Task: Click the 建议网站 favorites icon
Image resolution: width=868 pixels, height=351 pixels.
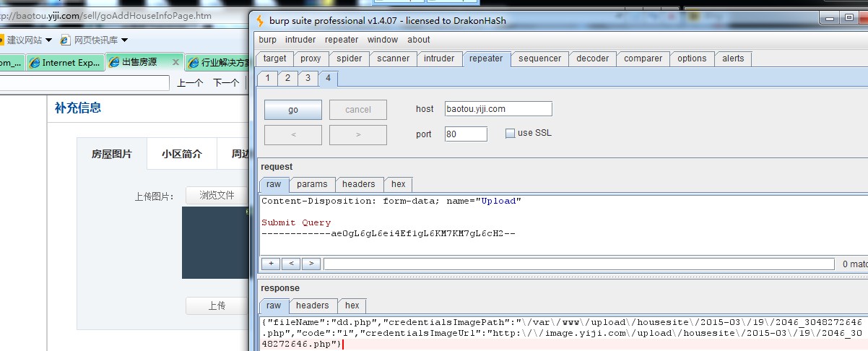Action: coord(1,40)
